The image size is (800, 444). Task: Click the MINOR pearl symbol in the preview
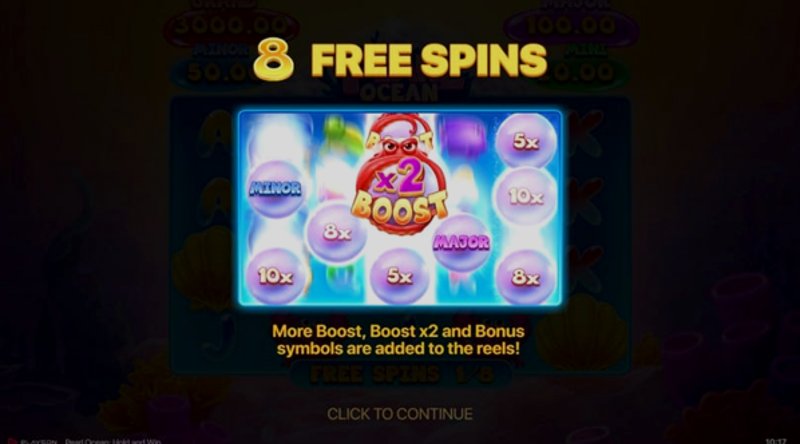(x=276, y=189)
